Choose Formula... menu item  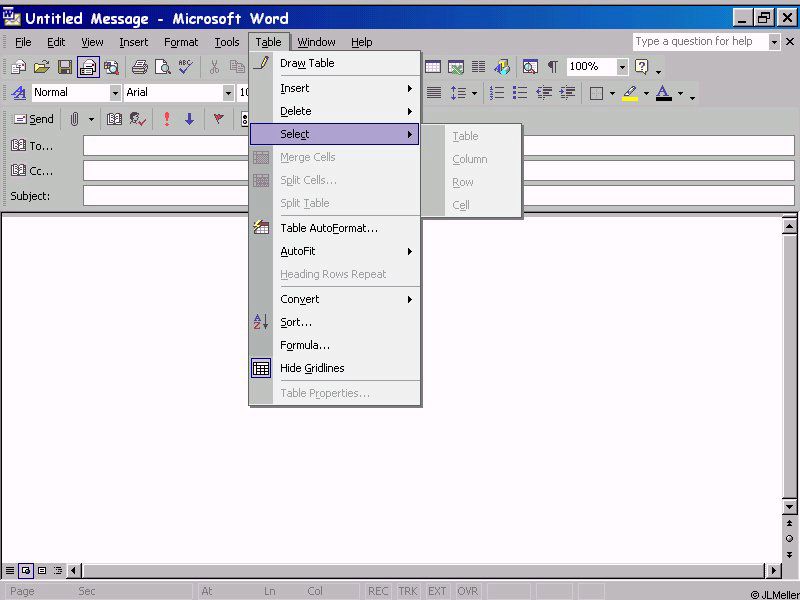(335, 345)
